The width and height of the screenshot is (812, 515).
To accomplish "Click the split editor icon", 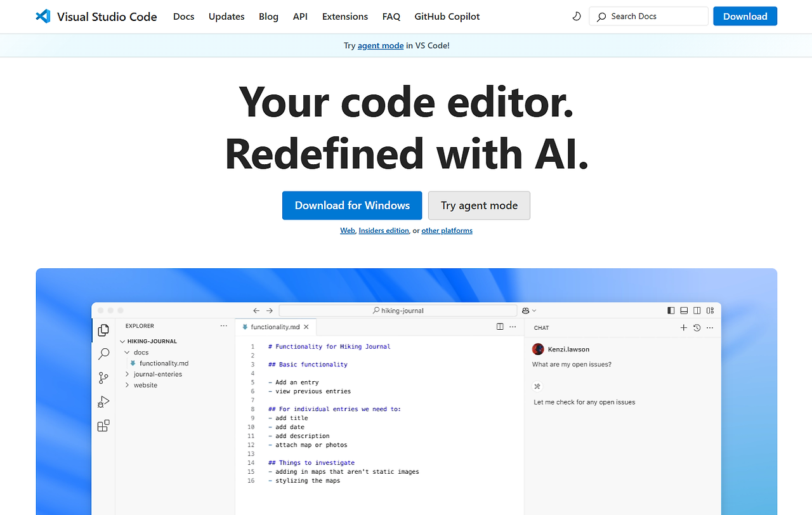I will tap(500, 327).
